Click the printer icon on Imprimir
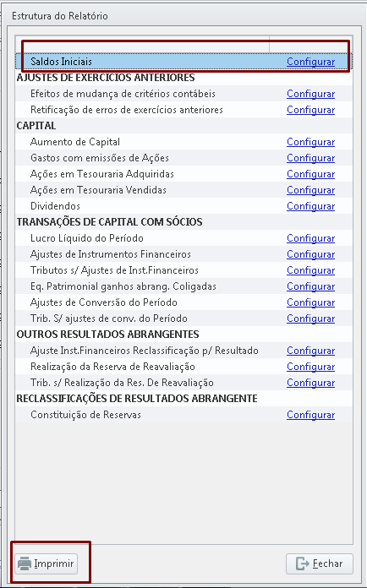Image resolution: width=367 pixels, height=588 pixels. pos(25,563)
